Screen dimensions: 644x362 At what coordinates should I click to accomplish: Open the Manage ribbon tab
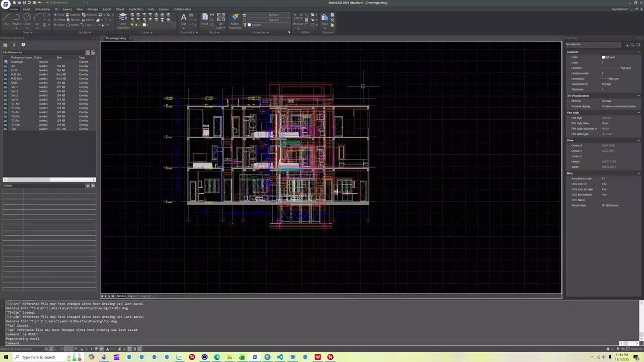click(x=93, y=9)
